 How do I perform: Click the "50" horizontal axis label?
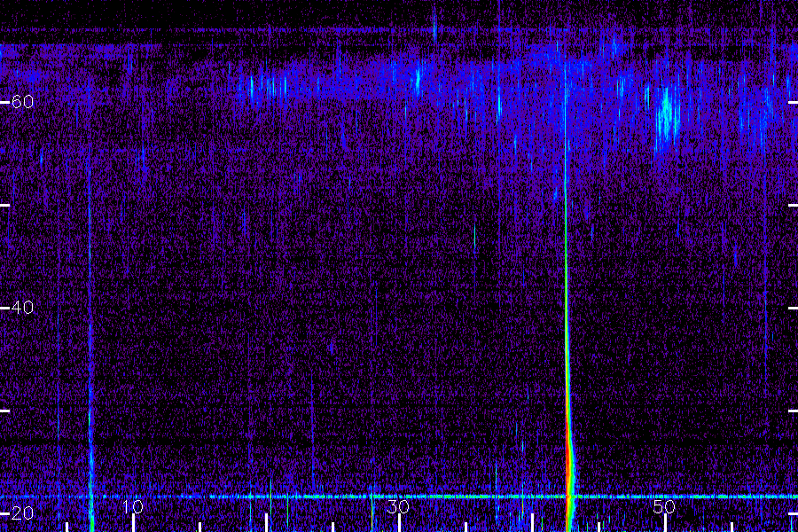[664, 507]
